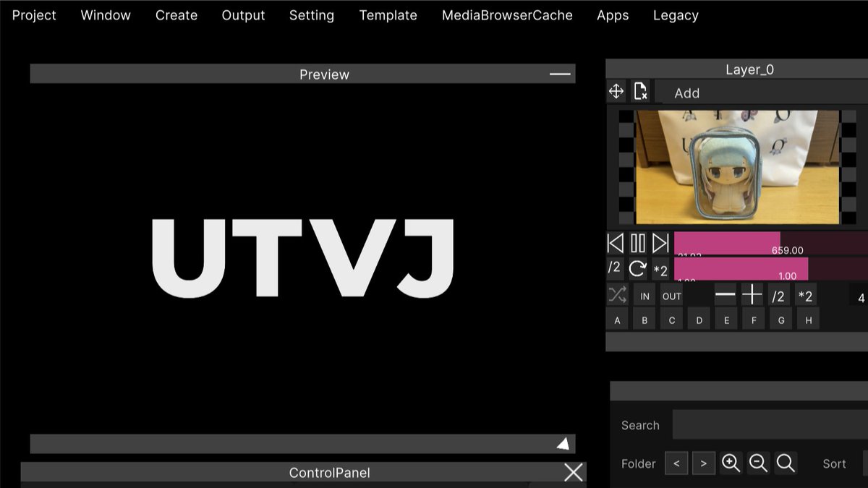
Task: Click the clear clip file icon
Action: point(640,91)
